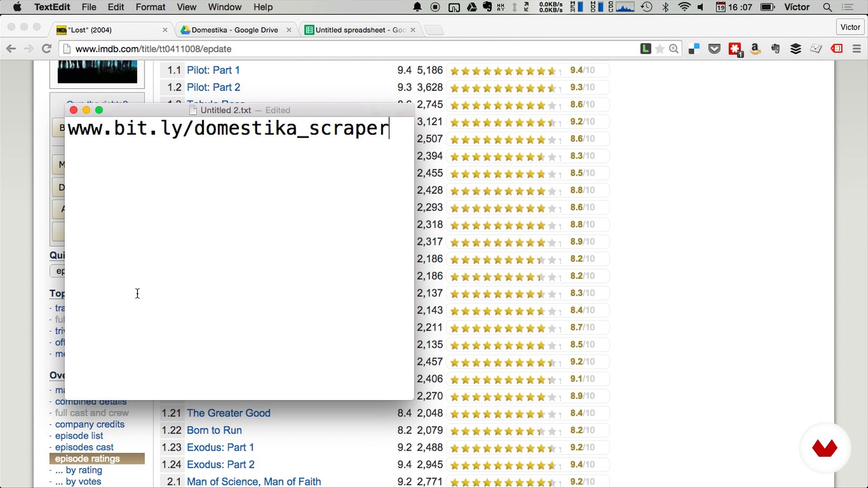868x488 pixels.
Task: Open Time Machine menu bar icon
Action: pos(647,7)
